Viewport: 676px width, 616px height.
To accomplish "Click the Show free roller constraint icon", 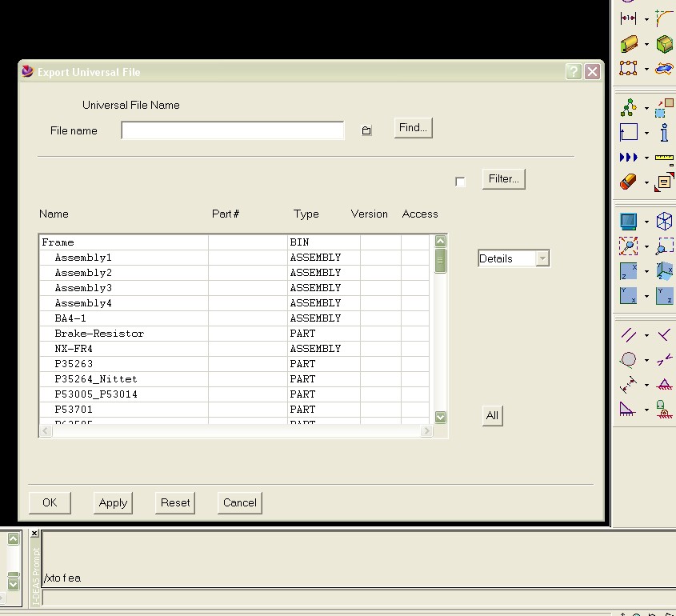I will [x=664, y=409].
